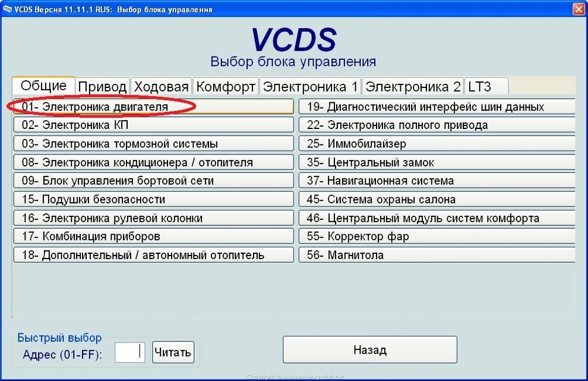Choose 17- Комбинация приборов
The image size is (588, 381).
[x=153, y=236]
